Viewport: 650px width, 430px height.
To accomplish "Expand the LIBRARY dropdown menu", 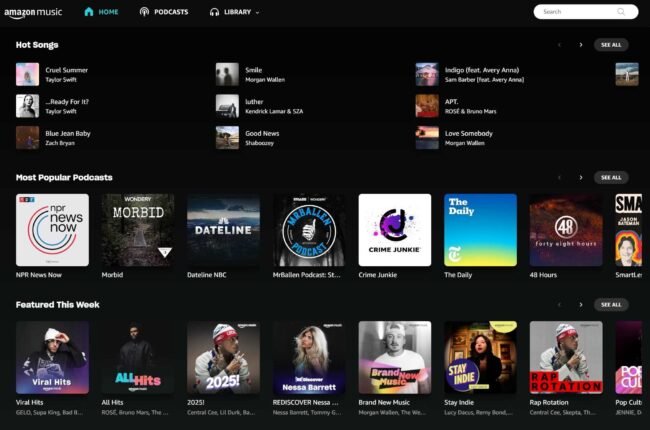I will pyautogui.click(x=235, y=12).
